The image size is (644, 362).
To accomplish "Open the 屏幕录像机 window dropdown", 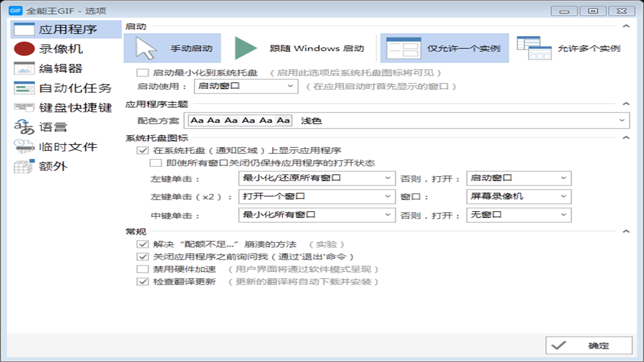I will (x=518, y=197).
